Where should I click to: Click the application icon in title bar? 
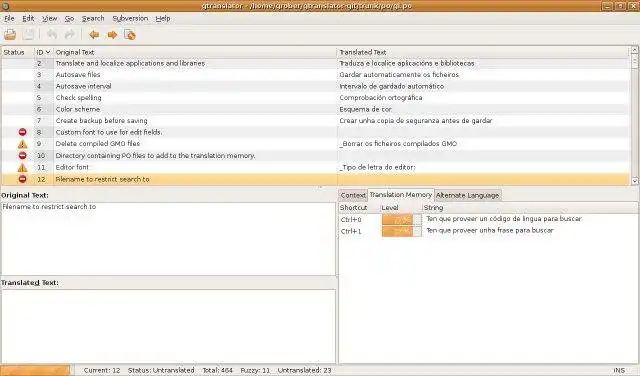[5, 6]
